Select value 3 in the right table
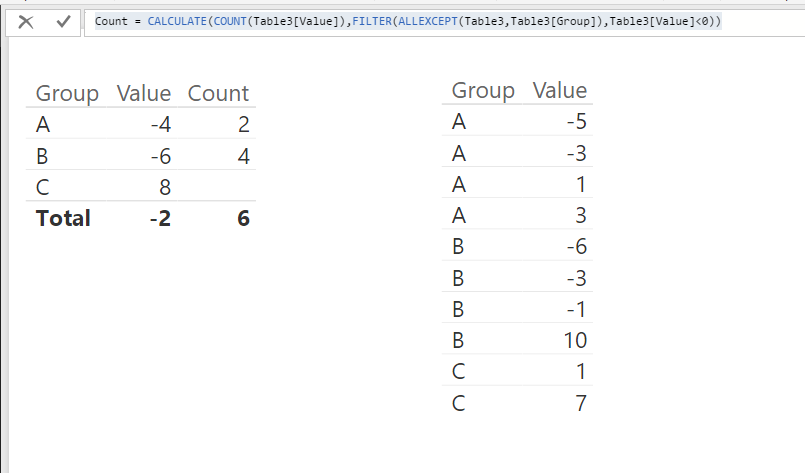This screenshot has height=473, width=805. pyautogui.click(x=581, y=215)
